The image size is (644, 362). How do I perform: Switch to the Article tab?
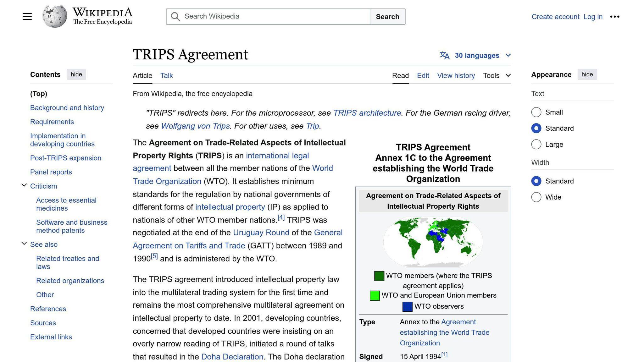142,75
